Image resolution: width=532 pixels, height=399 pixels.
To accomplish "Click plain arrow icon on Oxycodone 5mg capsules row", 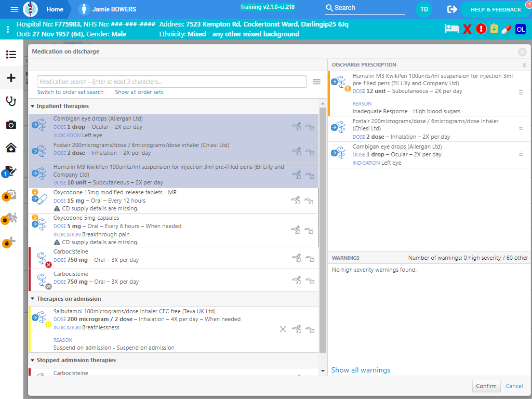I will pyautogui.click(x=309, y=231).
